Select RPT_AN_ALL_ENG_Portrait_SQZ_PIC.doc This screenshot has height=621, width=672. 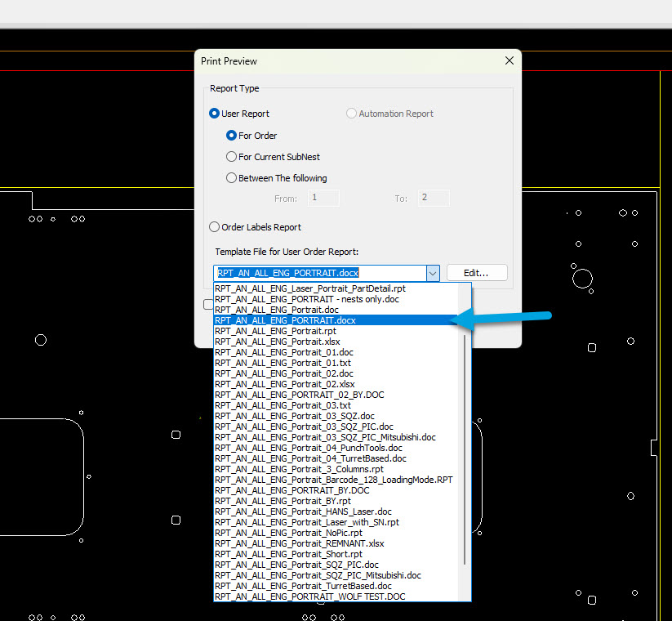[x=336, y=565]
